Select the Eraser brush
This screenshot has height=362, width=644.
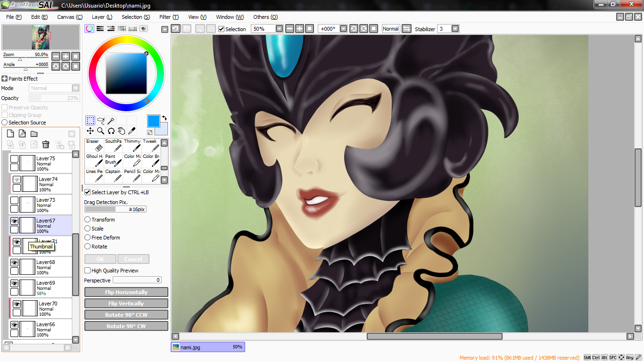pyautogui.click(x=94, y=146)
